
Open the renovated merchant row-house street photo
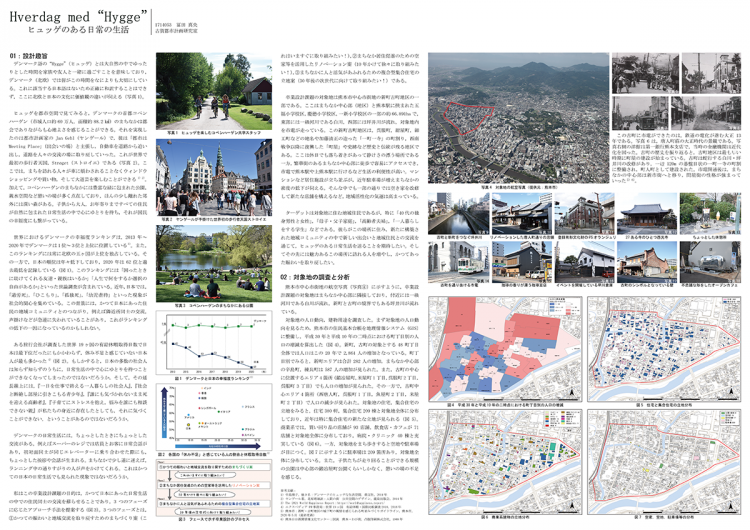522,213
